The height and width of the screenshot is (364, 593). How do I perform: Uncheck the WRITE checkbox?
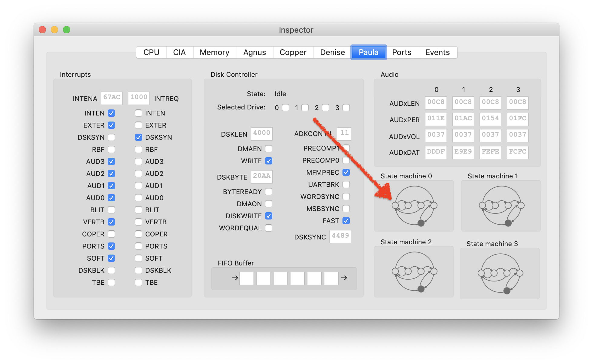tap(269, 161)
